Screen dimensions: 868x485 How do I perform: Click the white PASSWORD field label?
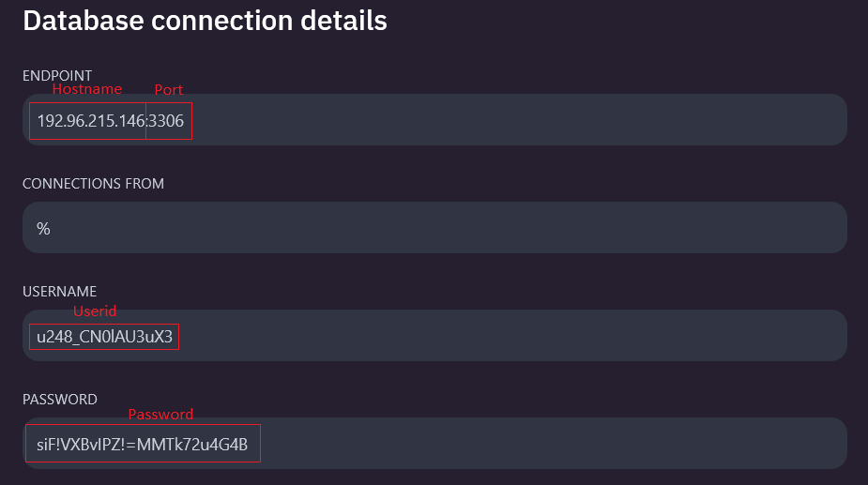(x=60, y=400)
